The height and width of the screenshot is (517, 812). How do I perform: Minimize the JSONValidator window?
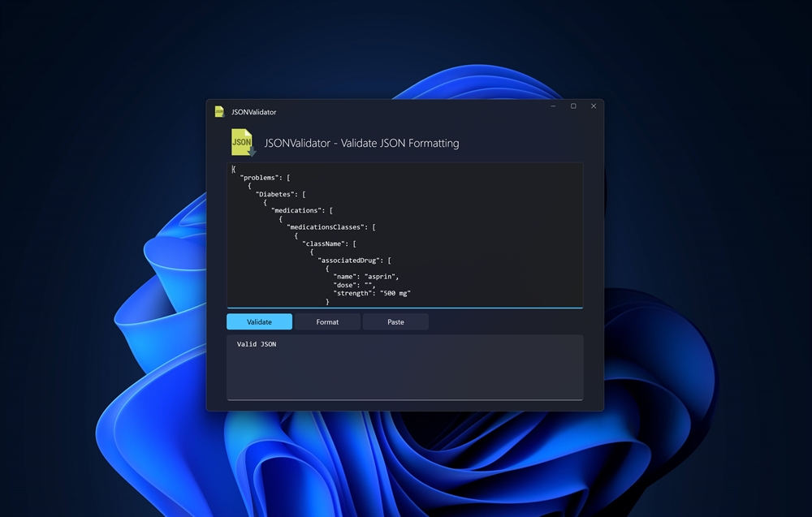(553, 106)
